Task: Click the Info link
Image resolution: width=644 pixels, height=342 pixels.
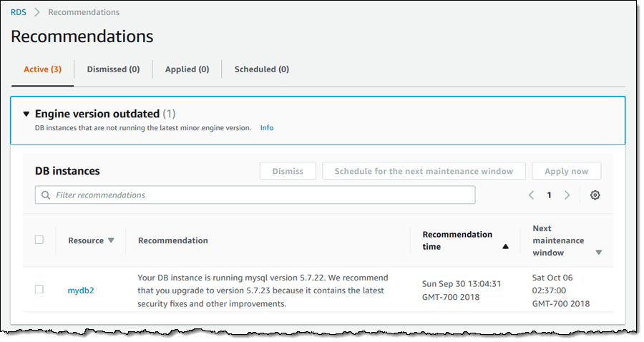Action: 266,128
